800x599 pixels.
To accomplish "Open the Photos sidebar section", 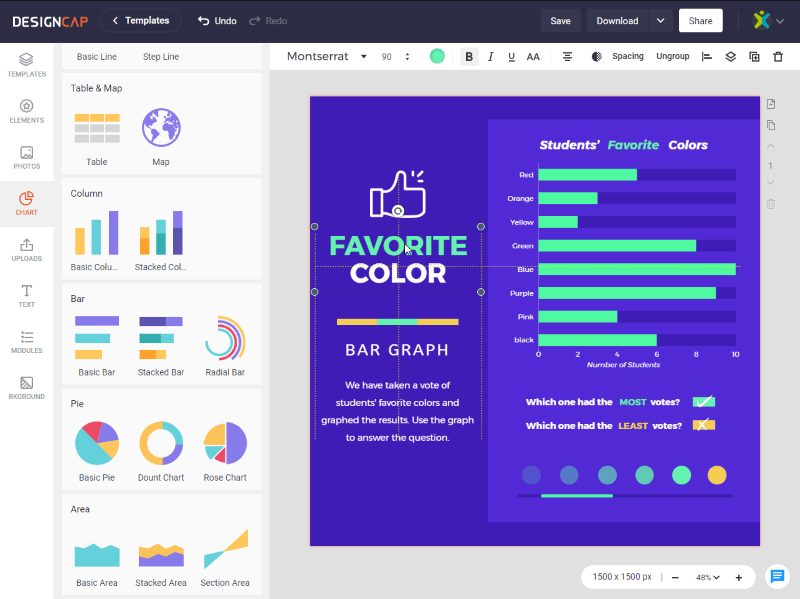I will tap(27, 157).
